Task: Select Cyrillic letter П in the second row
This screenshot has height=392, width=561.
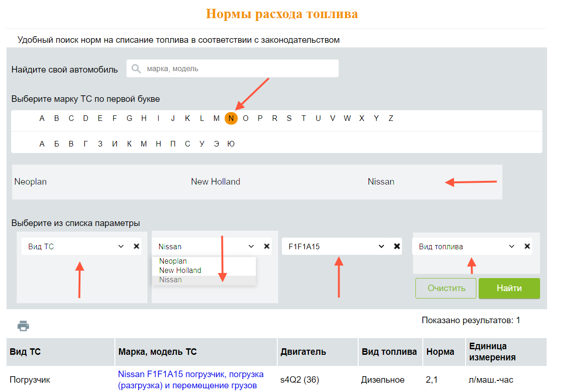Action: coord(173,144)
